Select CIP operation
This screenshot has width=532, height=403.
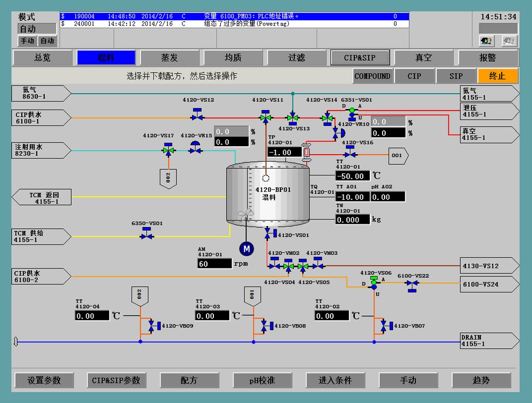tap(414, 76)
